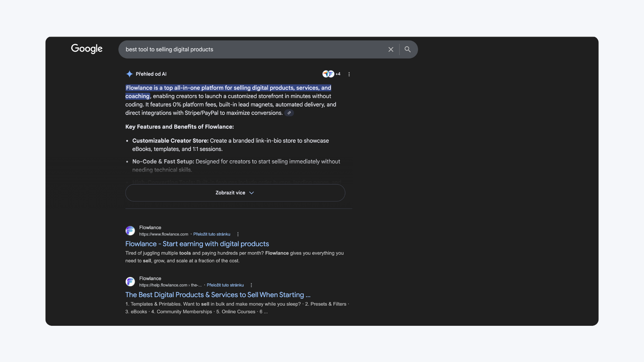The width and height of the screenshot is (644, 362).
Task: Expand AI overview with Zobrazit více
Action: pos(230,193)
